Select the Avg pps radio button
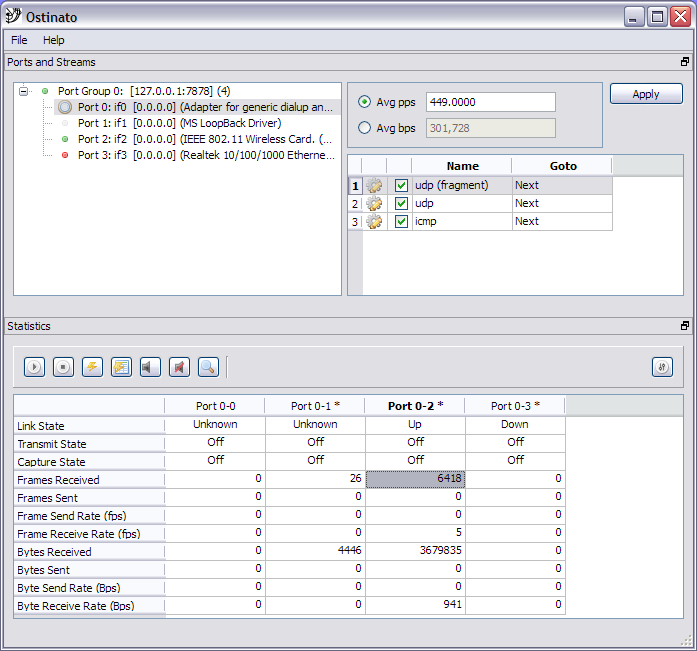The width and height of the screenshot is (697, 651). pyautogui.click(x=364, y=102)
